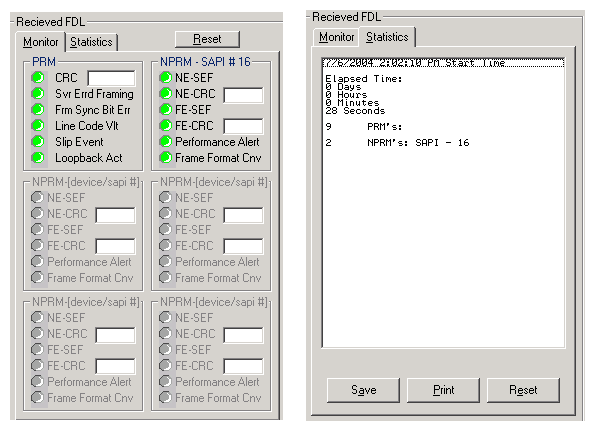Click the Line Code Vlt green LED

(x=38, y=126)
